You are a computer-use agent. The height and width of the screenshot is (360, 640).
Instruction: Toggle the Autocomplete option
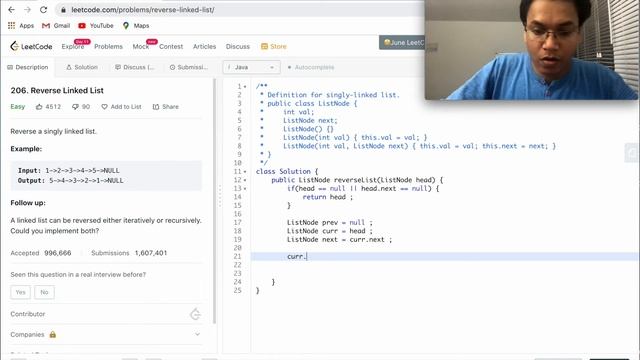point(310,67)
